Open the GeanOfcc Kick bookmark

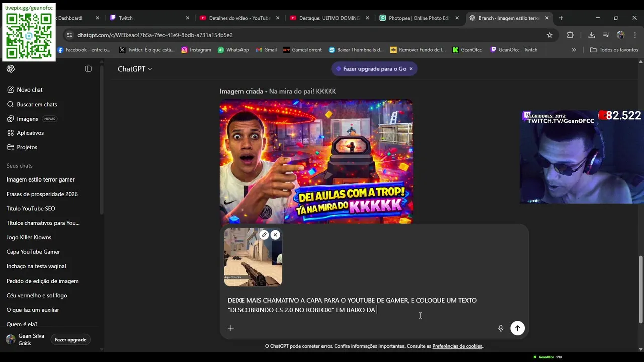(x=467, y=50)
